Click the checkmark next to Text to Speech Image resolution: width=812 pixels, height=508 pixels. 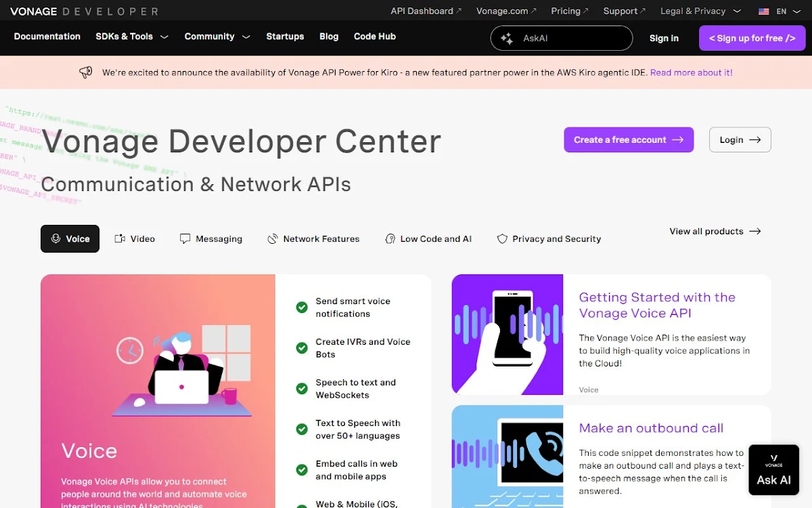[x=302, y=429]
